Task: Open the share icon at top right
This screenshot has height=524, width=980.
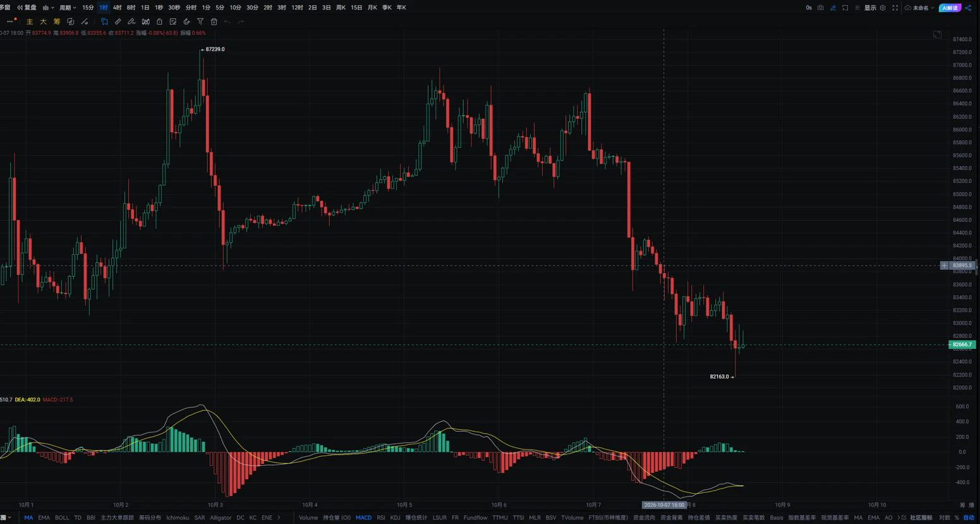Action: point(968,8)
